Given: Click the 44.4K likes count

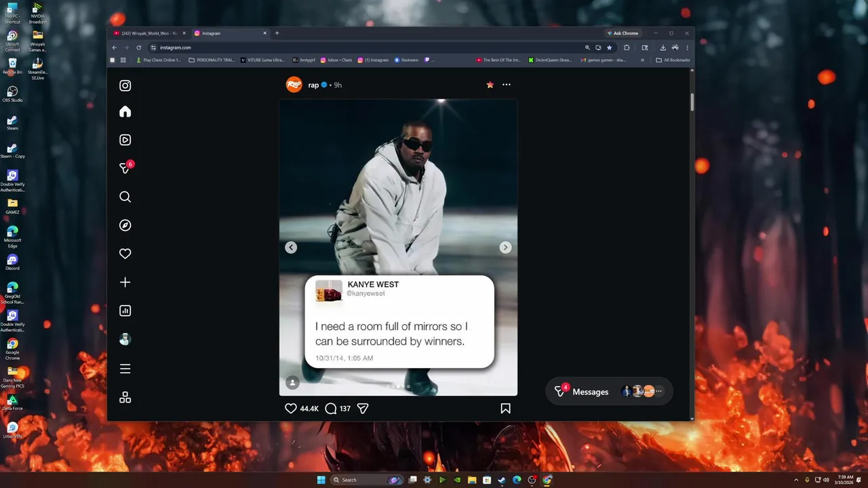Looking at the screenshot, I should (309, 409).
